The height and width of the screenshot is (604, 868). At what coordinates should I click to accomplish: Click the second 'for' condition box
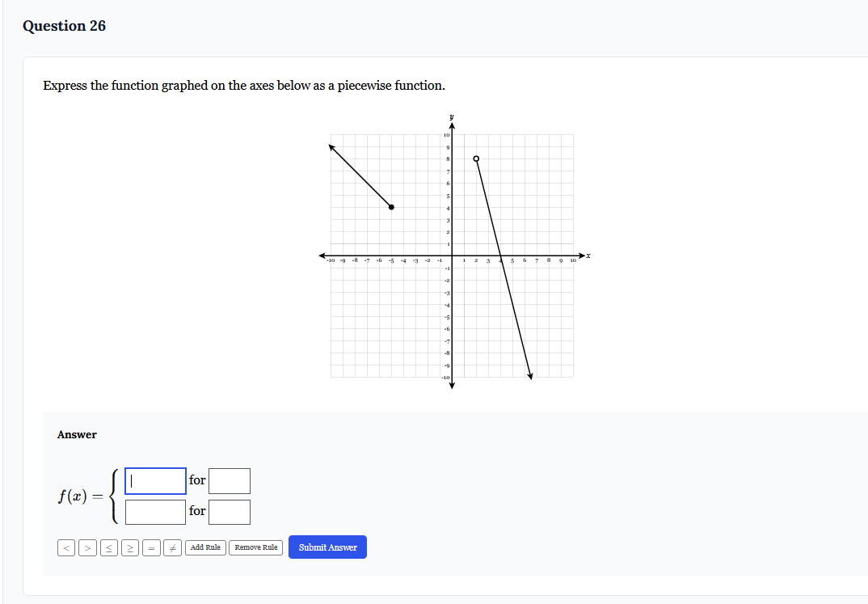(x=230, y=511)
